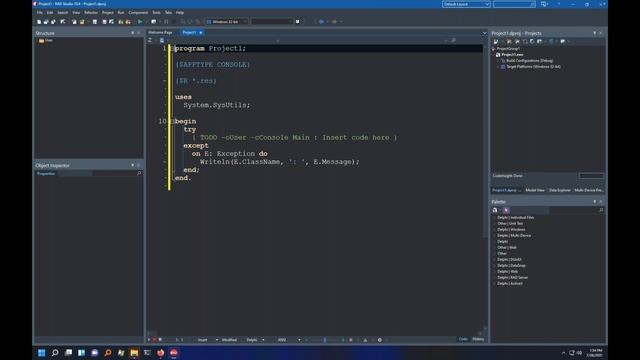Switch to Data Explorer tab
Screen dimensions: 640x360
[560, 190]
